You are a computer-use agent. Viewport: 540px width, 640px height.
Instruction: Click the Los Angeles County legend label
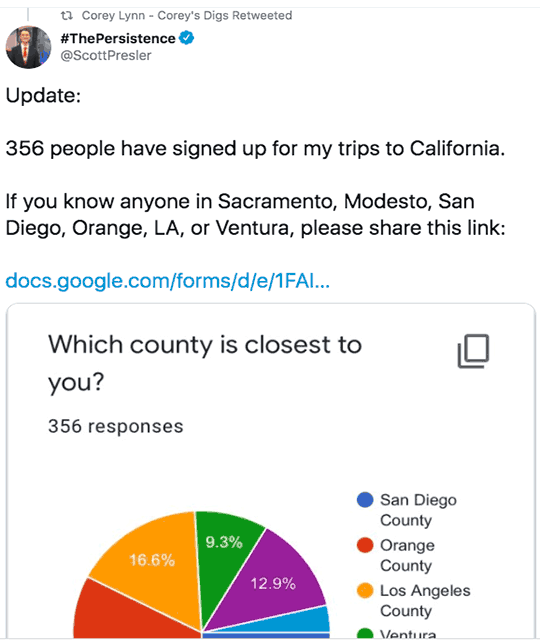[425, 600]
